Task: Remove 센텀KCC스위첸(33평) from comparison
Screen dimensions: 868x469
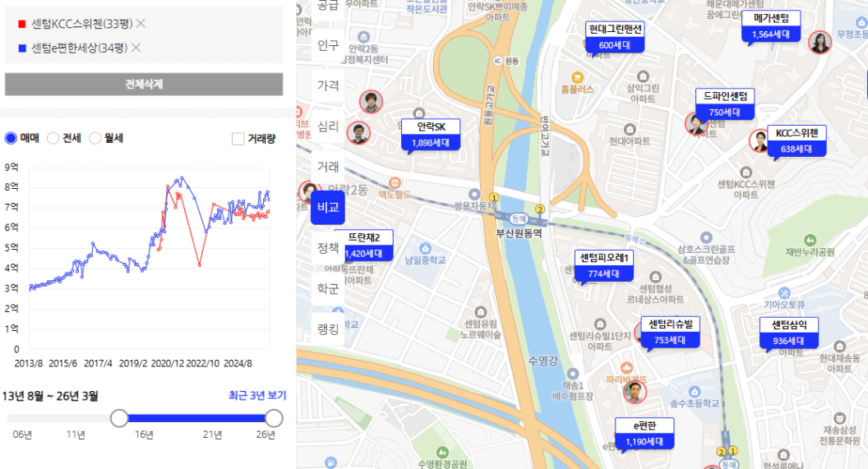Action: click(x=141, y=23)
